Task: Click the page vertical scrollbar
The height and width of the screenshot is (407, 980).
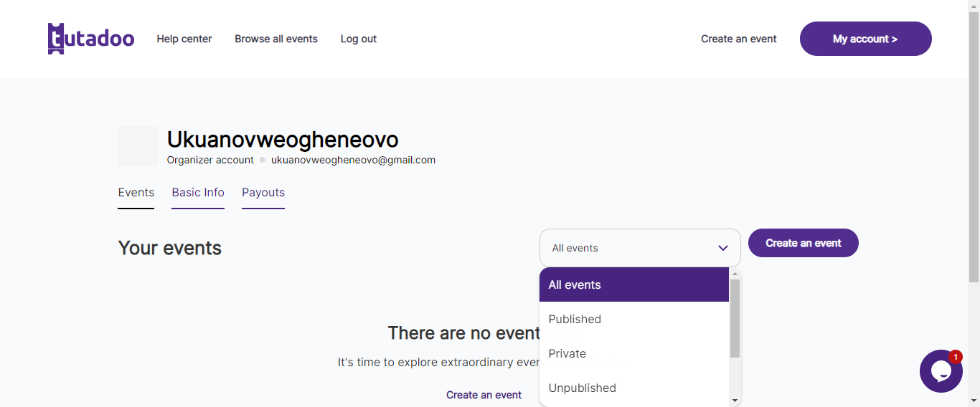Action: 974,147
